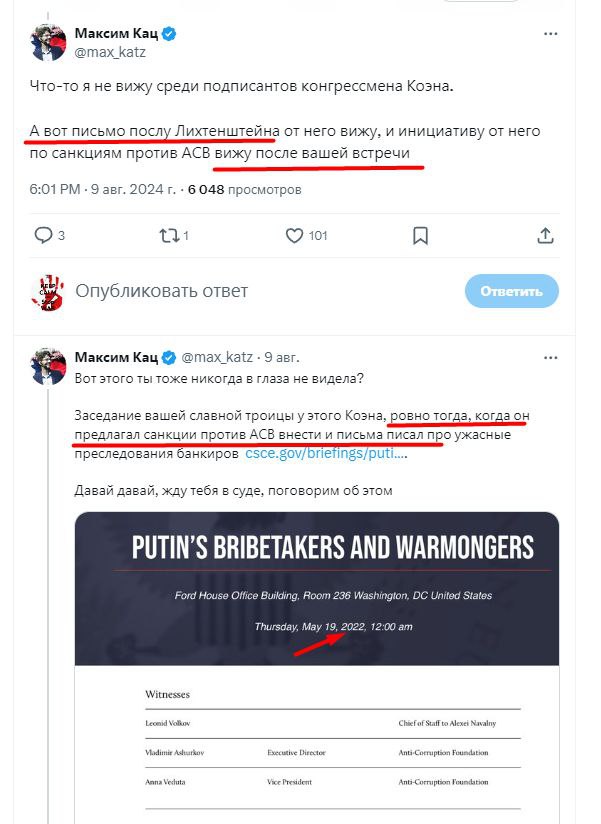Viewport: 601px width, 824px height.
Task: Click the reply comment icon
Action: [x=44, y=236]
